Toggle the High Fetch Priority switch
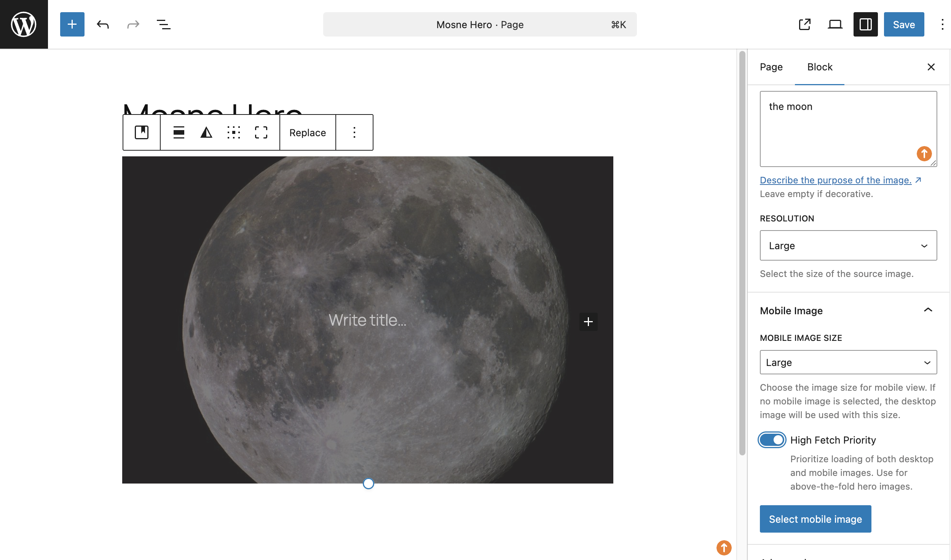The image size is (951, 560). (x=772, y=440)
